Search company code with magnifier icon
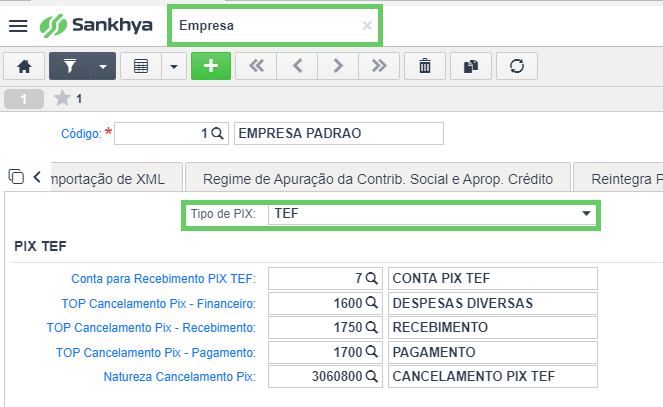 (x=217, y=134)
